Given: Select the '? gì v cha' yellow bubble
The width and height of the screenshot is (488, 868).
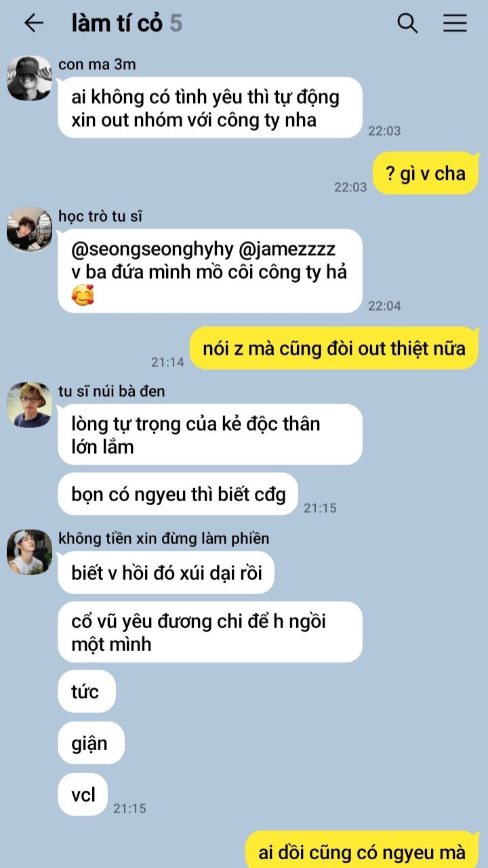Looking at the screenshot, I should [x=426, y=174].
